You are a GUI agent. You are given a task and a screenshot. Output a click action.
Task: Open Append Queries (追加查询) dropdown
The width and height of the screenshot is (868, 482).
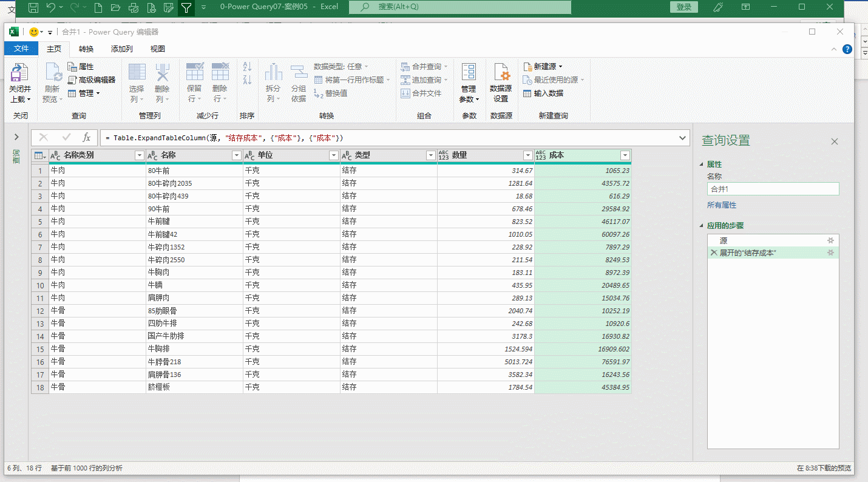pos(424,80)
